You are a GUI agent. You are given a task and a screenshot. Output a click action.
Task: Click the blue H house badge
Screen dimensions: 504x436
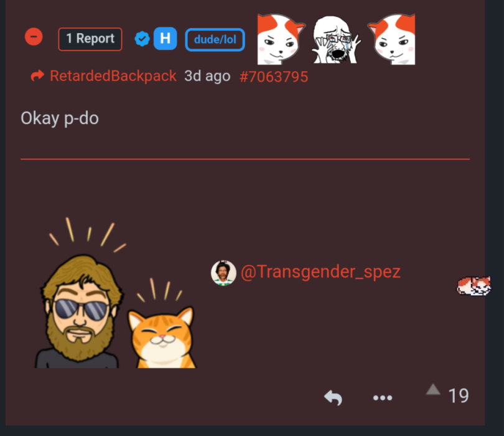tap(166, 39)
